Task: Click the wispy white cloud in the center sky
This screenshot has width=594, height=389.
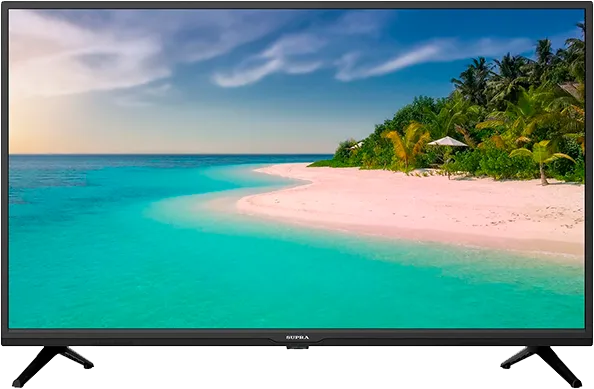Action: (265, 64)
